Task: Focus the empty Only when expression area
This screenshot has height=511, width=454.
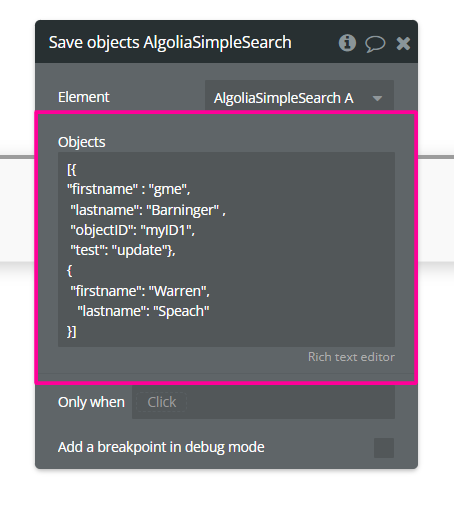Action: [290, 402]
